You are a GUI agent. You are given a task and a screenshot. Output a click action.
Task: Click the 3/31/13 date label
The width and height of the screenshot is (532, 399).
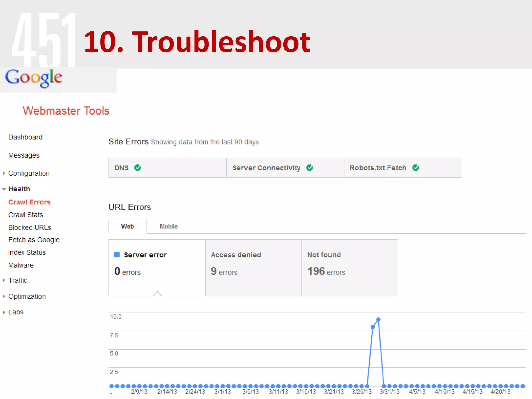click(x=389, y=392)
